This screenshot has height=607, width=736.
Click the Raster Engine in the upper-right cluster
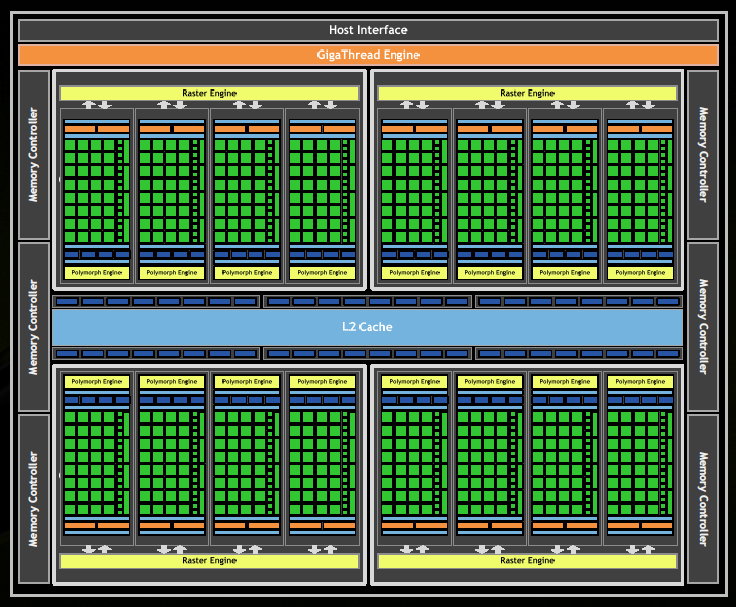click(x=526, y=93)
